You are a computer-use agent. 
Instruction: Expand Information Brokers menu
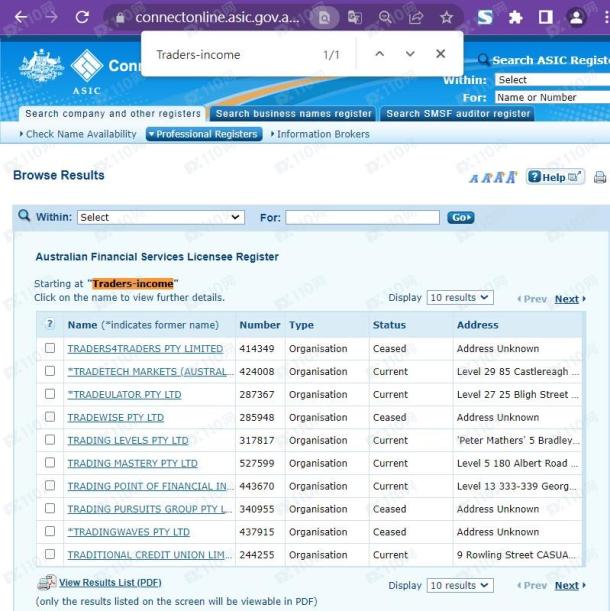(x=320, y=134)
